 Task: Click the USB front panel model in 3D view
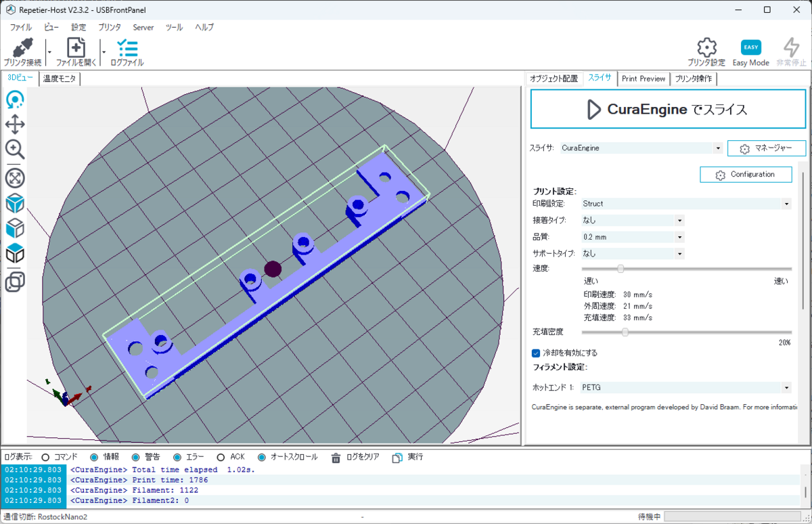click(x=267, y=272)
